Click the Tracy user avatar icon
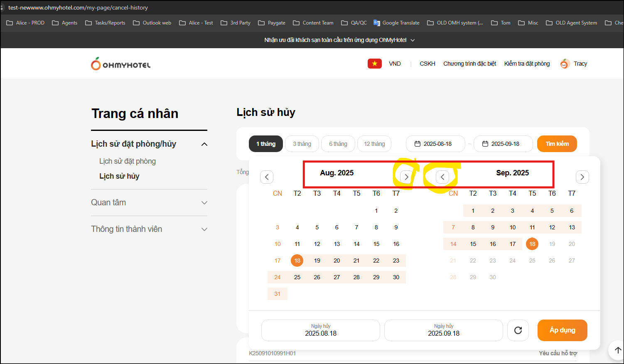 coord(565,64)
